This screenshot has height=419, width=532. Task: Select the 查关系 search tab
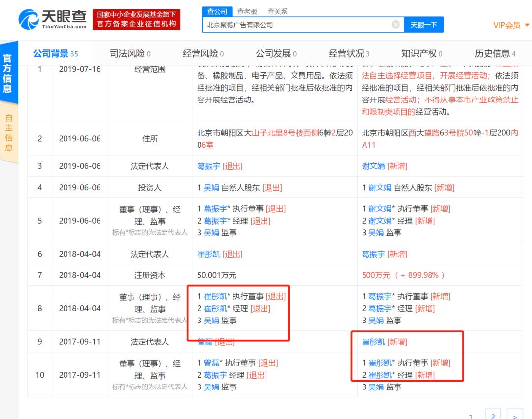(277, 11)
